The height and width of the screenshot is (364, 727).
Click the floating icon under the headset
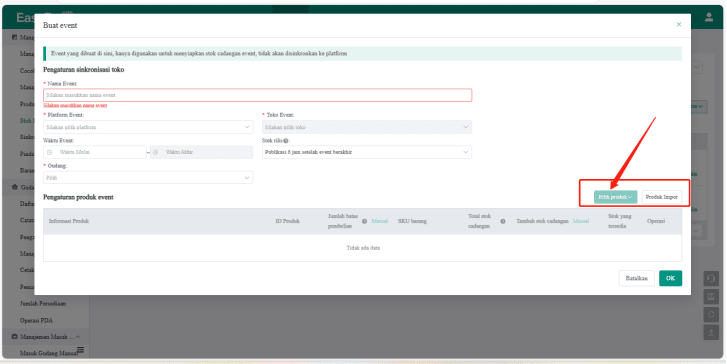coord(711,297)
